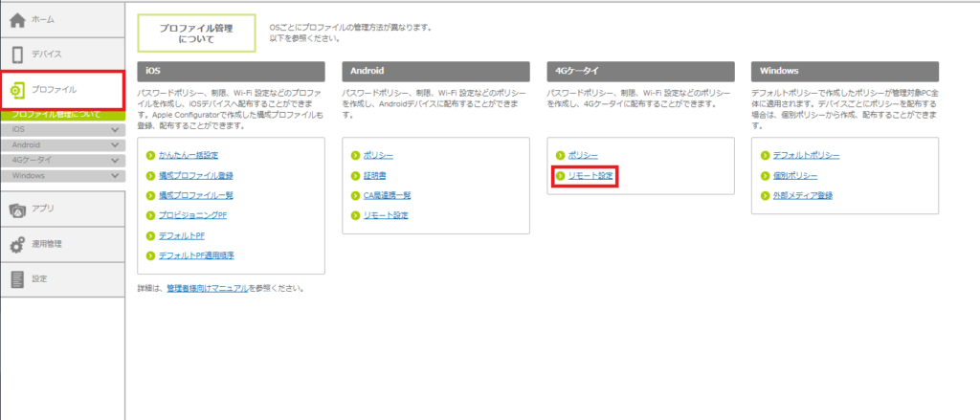
Task: Click green arrow icon beside デフォルトポリシー
Action: 764,155
